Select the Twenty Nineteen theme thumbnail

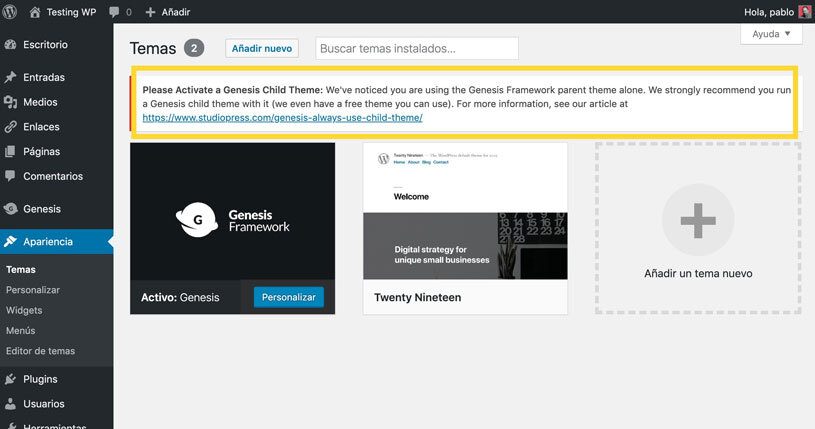click(465, 212)
